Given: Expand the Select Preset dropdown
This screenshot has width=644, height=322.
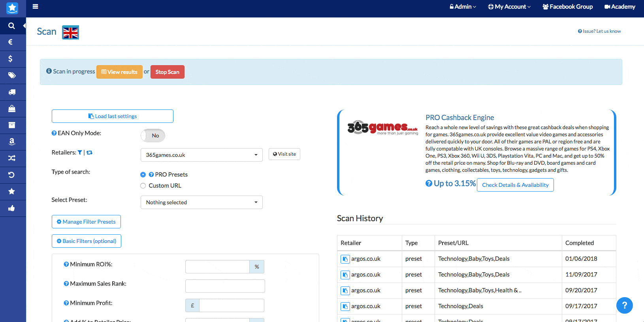Looking at the screenshot, I should pyautogui.click(x=201, y=202).
